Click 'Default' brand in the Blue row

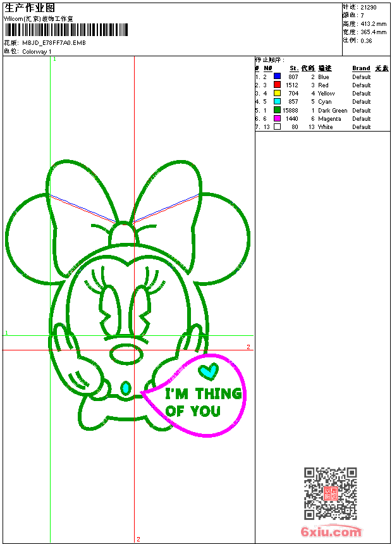(x=362, y=77)
